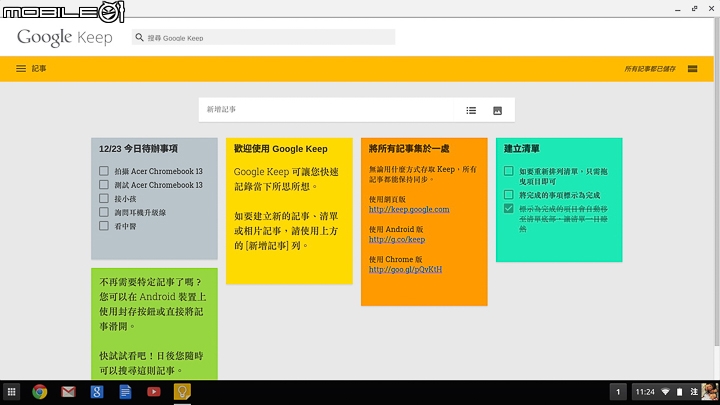Click the battery status icon
Image resolution: width=720 pixels, height=405 pixels.
[680, 392]
